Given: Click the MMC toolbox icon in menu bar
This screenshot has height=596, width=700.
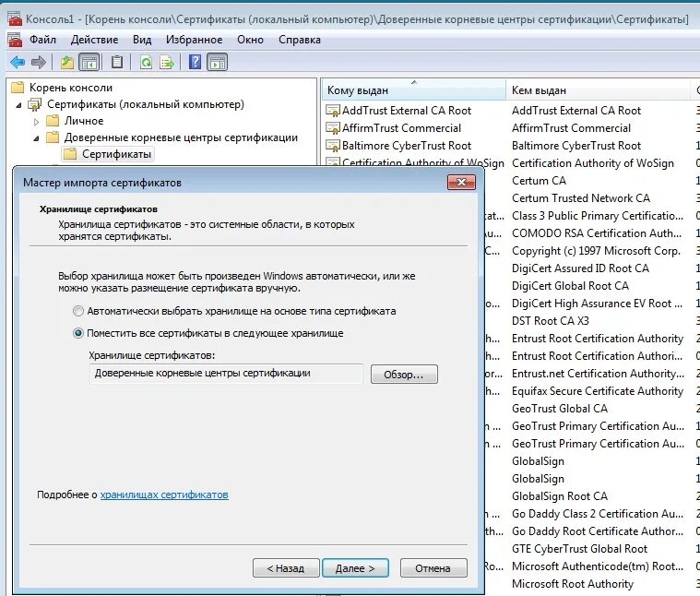Looking at the screenshot, I should click(15, 40).
